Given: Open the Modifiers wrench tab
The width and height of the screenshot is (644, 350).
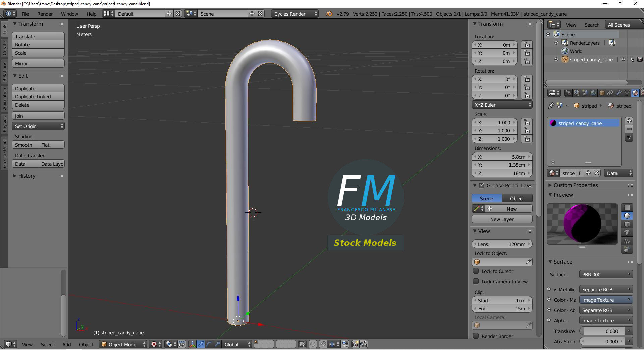Looking at the screenshot, I should pyautogui.click(x=619, y=93).
